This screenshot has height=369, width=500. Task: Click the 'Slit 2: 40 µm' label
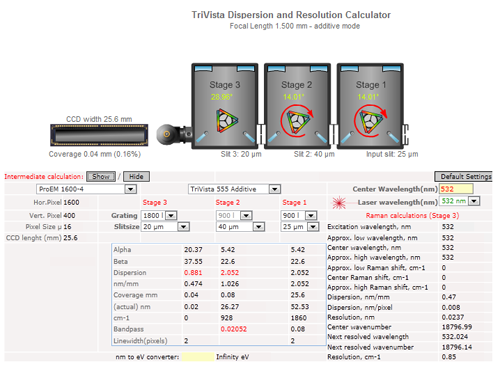pyautogui.click(x=314, y=154)
